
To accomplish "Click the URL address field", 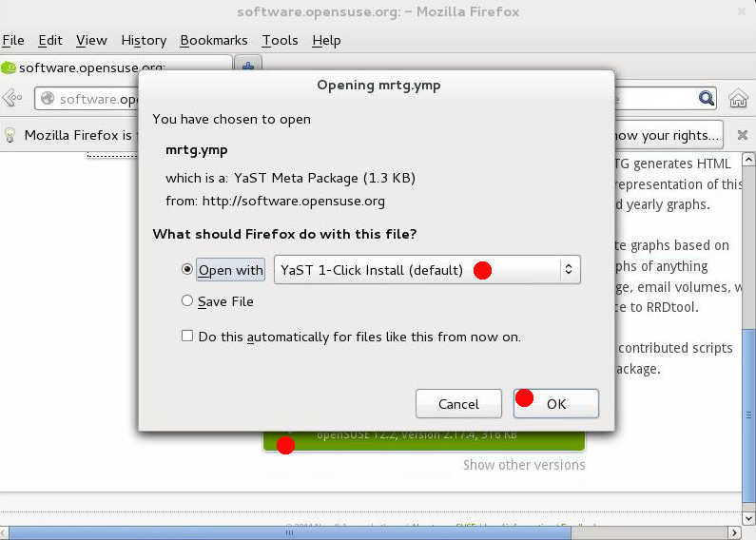I will pyautogui.click(x=87, y=98).
